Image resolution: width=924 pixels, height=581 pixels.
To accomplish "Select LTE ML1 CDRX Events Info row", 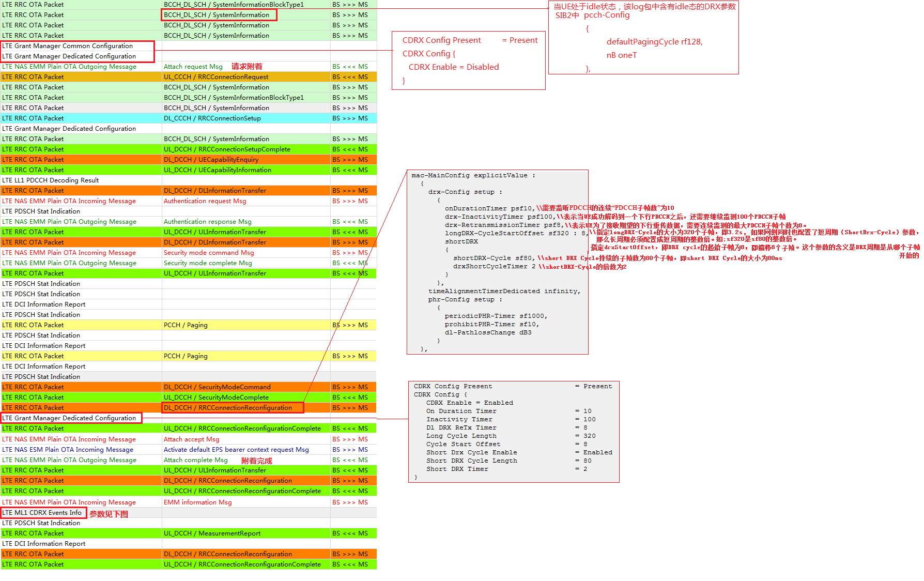I will 189,513.
